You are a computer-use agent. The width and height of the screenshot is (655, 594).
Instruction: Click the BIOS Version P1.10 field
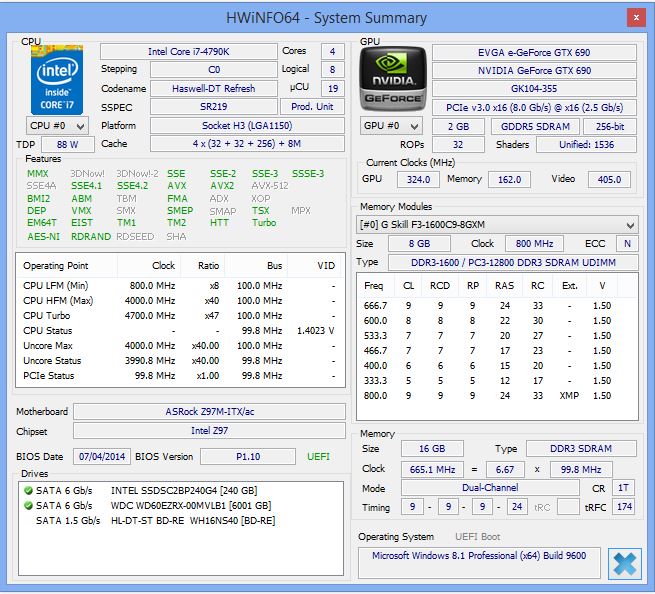coord(246,456)
